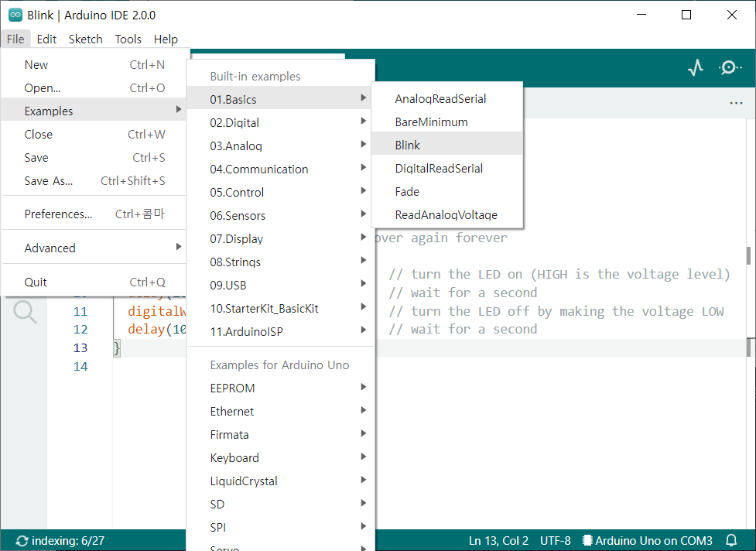756x551 pixels.
Task: Open the ReadAnalogVoltage example
Action: 447,214
